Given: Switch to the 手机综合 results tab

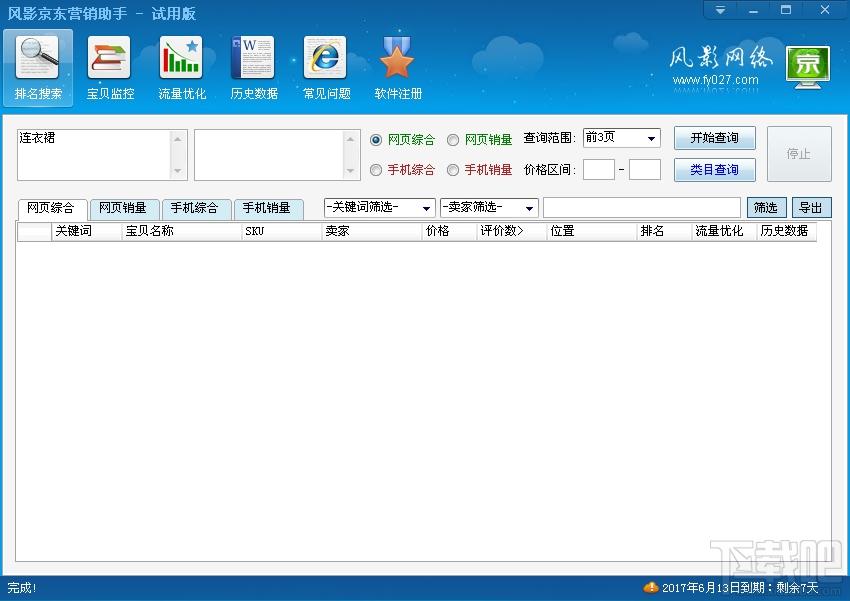Looking at the screenshot, I should (197, 208).
